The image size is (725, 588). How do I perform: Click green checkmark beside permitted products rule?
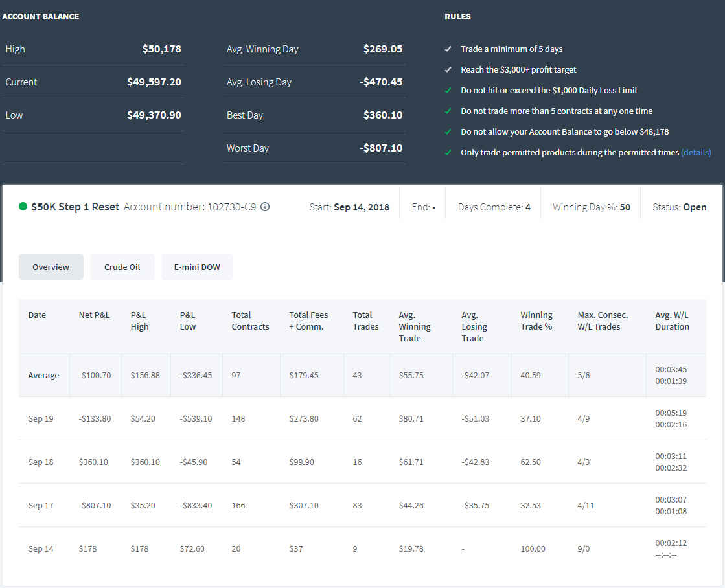(x=448, y=153)
